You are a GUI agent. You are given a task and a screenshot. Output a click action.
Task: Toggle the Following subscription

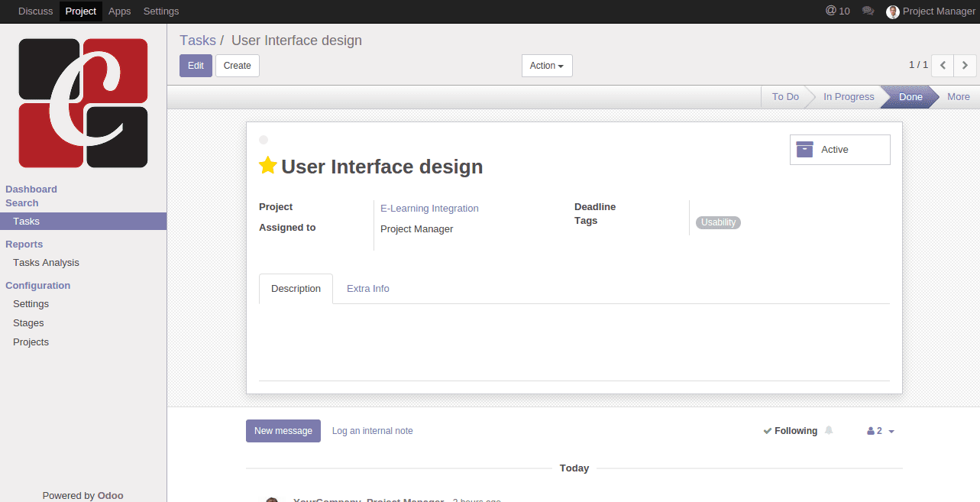[791, 431]
